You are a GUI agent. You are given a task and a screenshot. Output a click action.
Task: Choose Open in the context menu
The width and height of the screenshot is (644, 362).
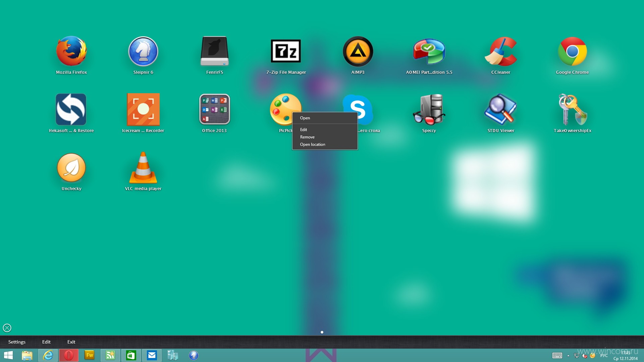click(x=325, y=118)
